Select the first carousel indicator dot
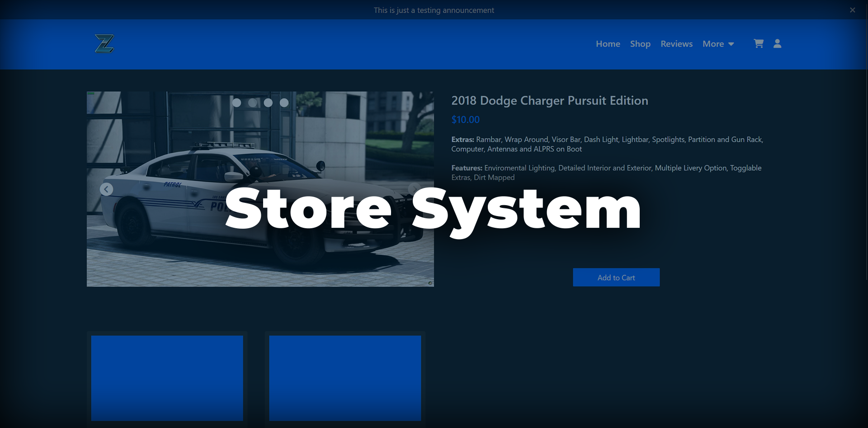The height and width of the screenshot is (428, 868). pos(236,103)
